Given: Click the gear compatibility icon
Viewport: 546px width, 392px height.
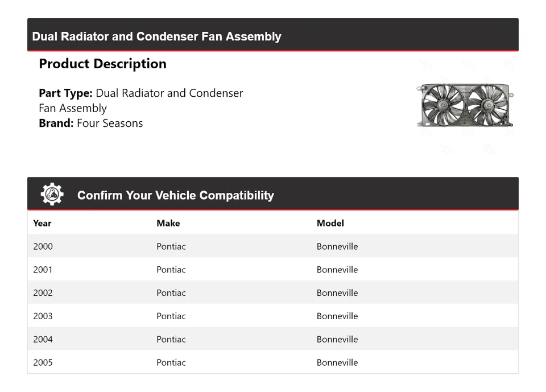Looking at the screenshot, I should [52, 195].
